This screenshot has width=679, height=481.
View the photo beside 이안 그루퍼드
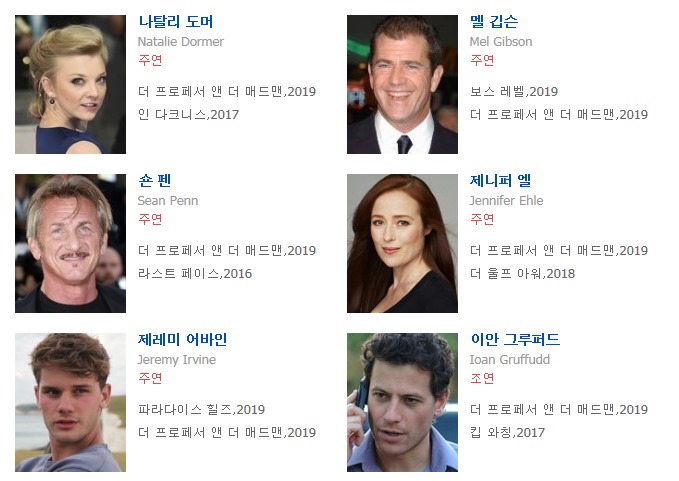point(402,402)
